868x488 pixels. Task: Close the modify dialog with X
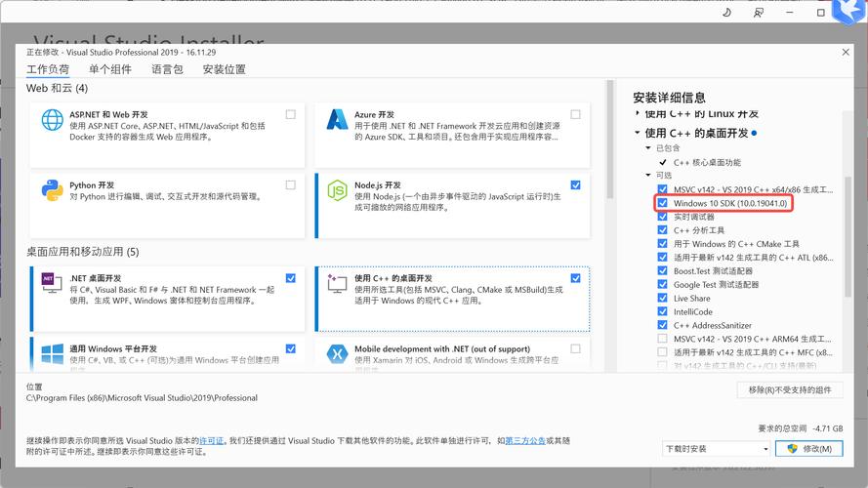[x=846, y=52]
